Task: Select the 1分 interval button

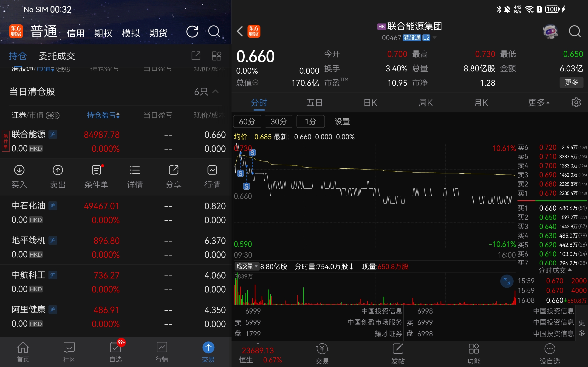Action: (311, 121)
